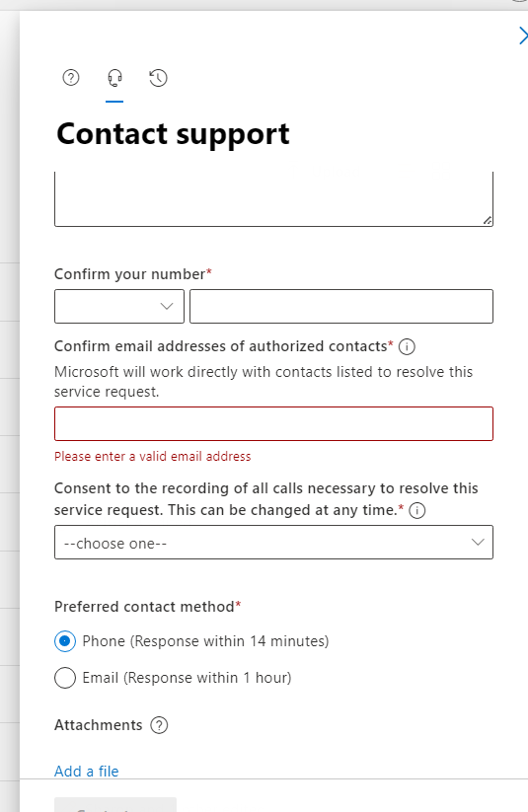Click the description textarea resize grip icon
The width and height of the screenshot is (528, 812).
pyautogui.click(x=488, y=221)
